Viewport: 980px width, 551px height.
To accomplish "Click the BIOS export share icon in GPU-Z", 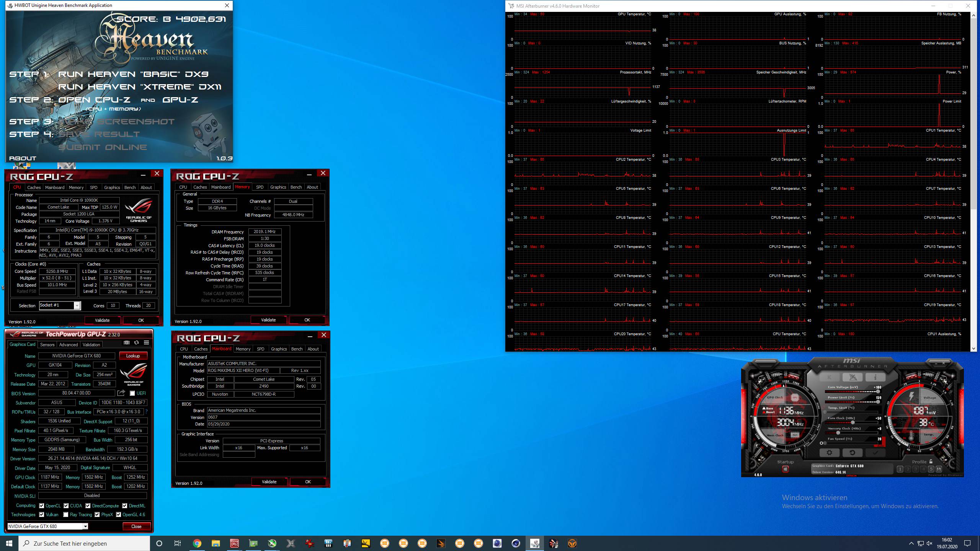I will pos(121,393).
